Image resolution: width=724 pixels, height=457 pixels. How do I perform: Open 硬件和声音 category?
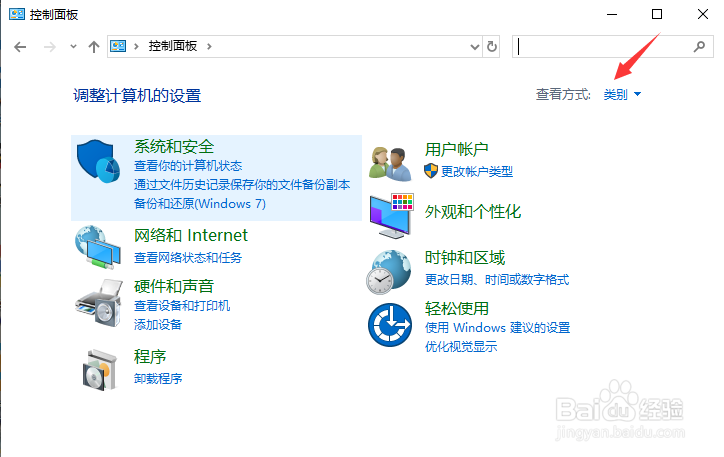[174, 286]
